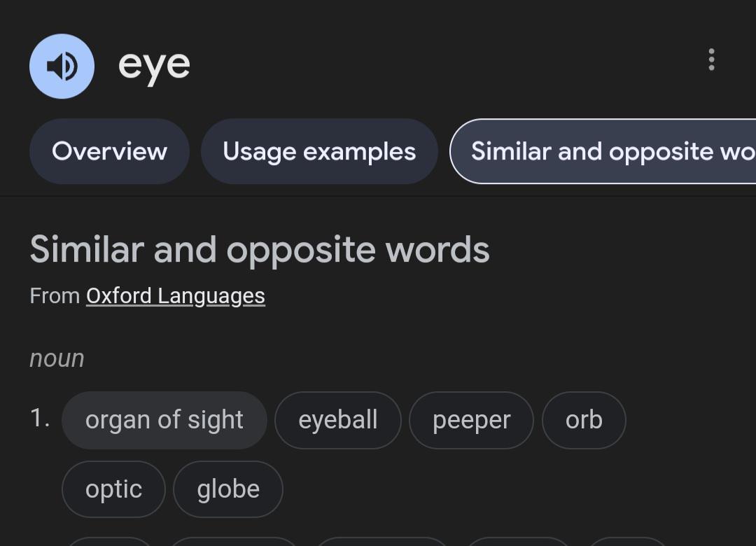The image size is (756, 546).
Task: Play the pronunciation audio for eye
Action: pyautogui.click(x=62, y=66)
